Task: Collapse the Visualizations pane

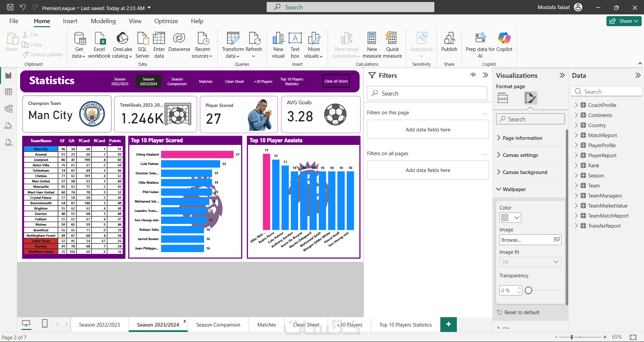Action: 562,75
